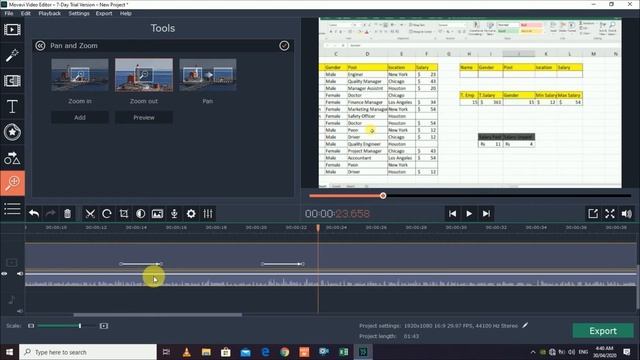Open the Edit menu
Viewport: 640px width, 360px height.
tap(26, 13)
